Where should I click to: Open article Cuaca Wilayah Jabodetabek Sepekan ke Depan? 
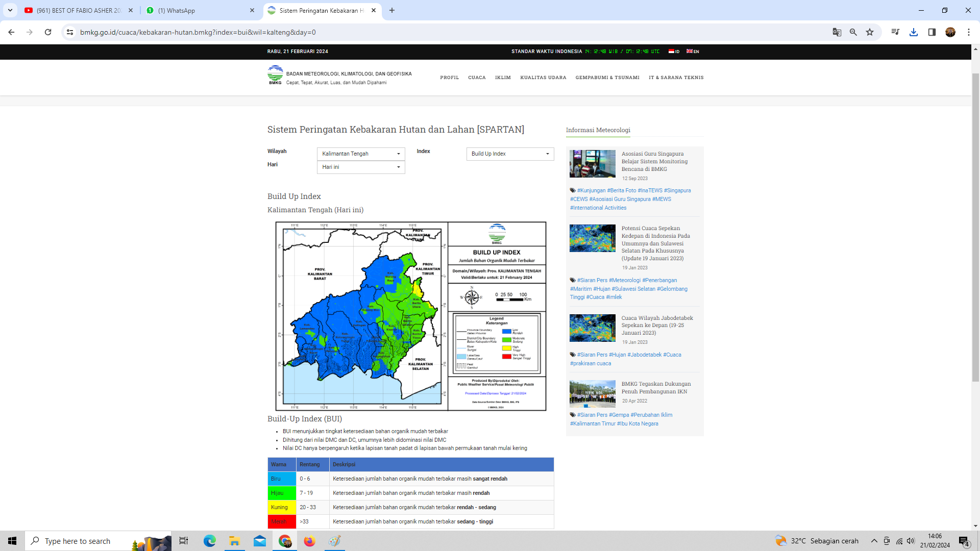657,325
